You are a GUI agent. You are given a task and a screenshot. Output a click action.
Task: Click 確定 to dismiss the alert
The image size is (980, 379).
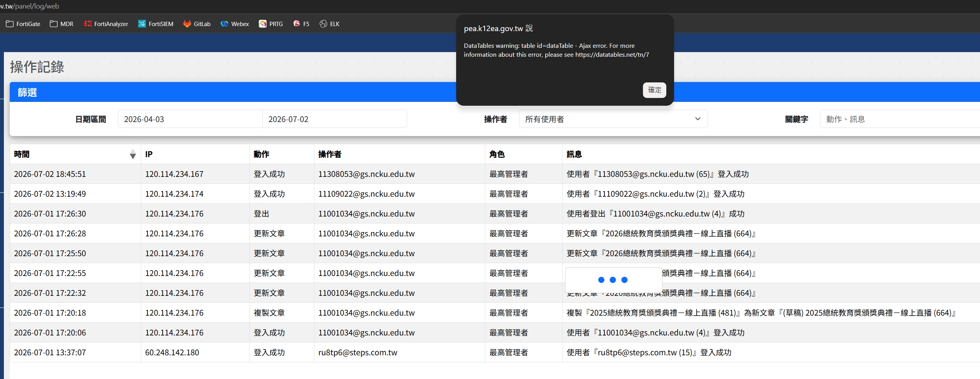(x=654, y=90)
